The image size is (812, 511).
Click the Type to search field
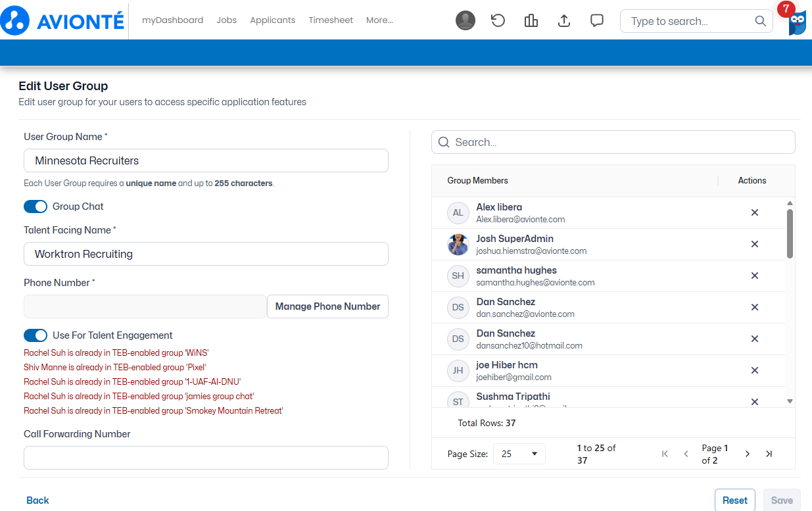click(696, 21)
